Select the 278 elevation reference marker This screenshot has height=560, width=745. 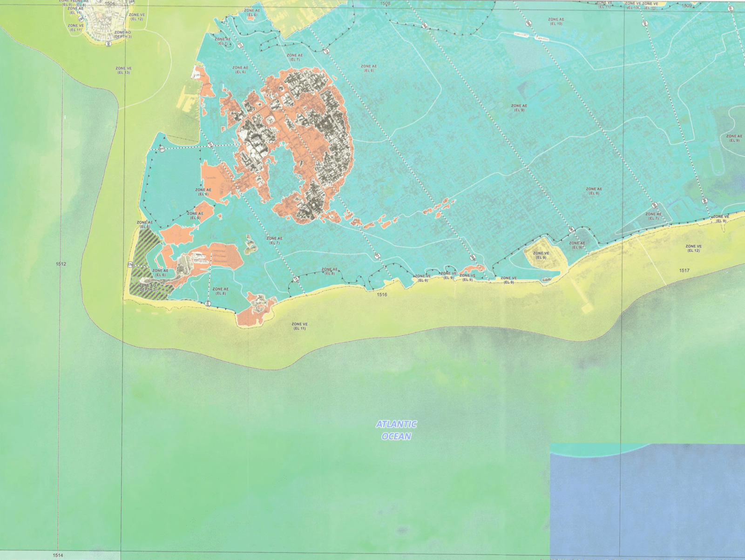210,144
